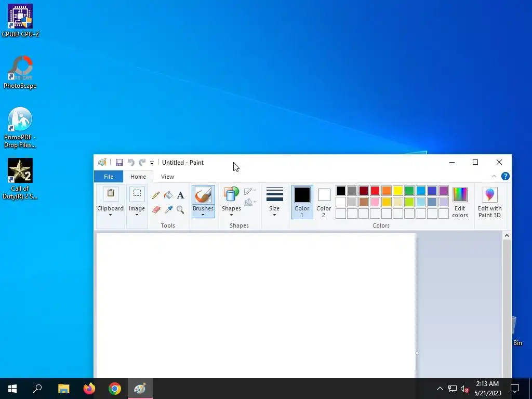Click the Redo arrow in title bar
The image size is (532, 399).
pos(142,163)
